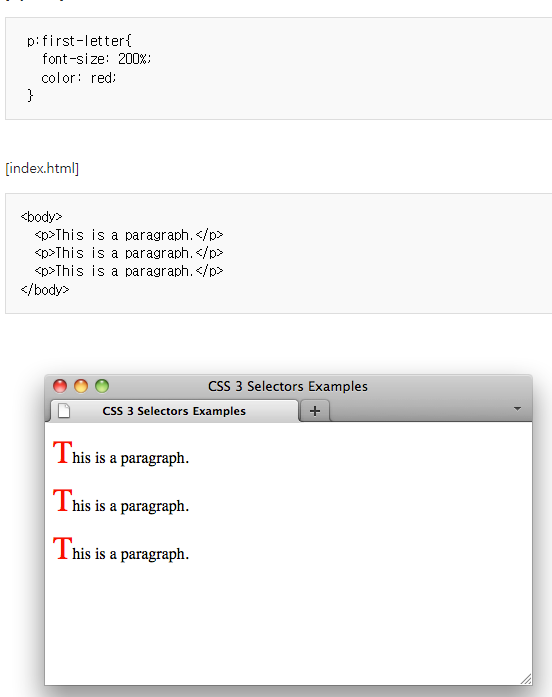This screenshot has width=552, height=697.
Task: Click the p:first-letter{ code line
Action: [79, 41]
